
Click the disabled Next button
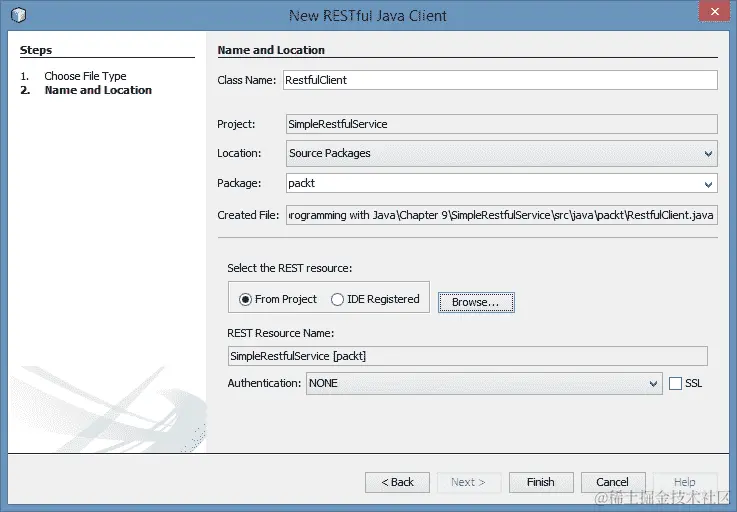click(x=469, y=482)
